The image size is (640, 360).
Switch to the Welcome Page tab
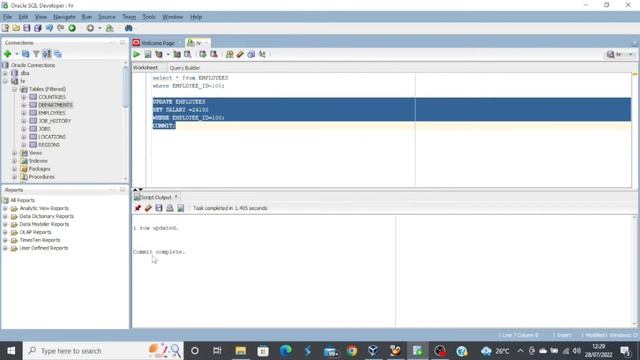tap(157, 43)
